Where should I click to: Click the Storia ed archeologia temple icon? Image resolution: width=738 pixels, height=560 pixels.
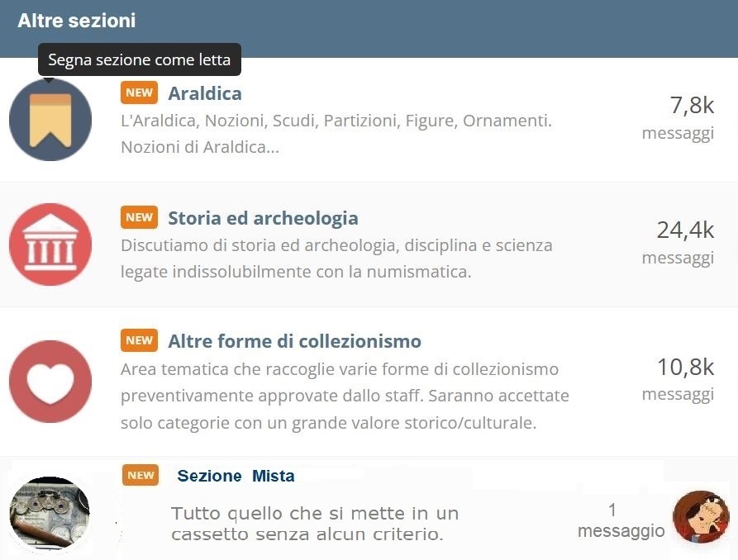50,244
